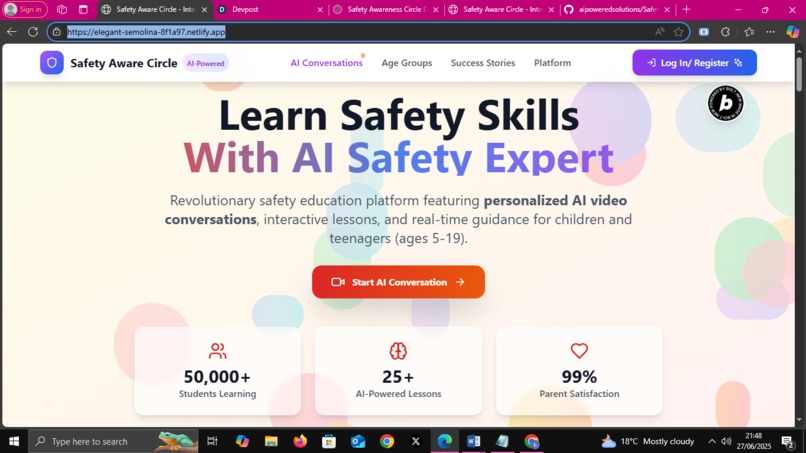
Task: Open a new tab with plus icon
Action: click(686, 9)
